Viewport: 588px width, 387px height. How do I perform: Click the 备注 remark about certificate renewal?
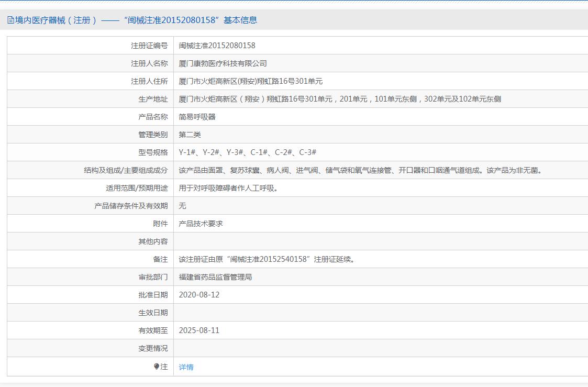[267, 259]
